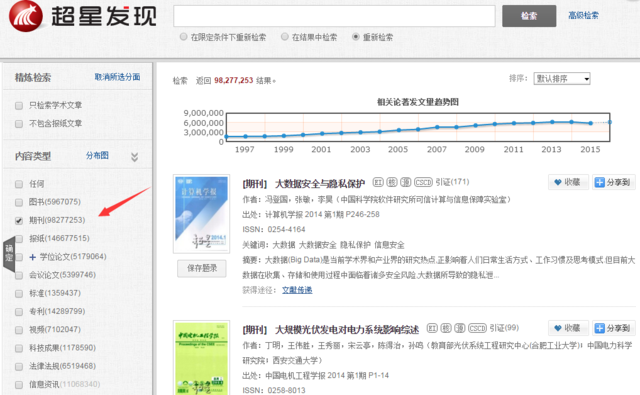Click the CSCD badge on 大规模光伏发电 result
This screenshot has width=640, height=395.
(477, 328)
